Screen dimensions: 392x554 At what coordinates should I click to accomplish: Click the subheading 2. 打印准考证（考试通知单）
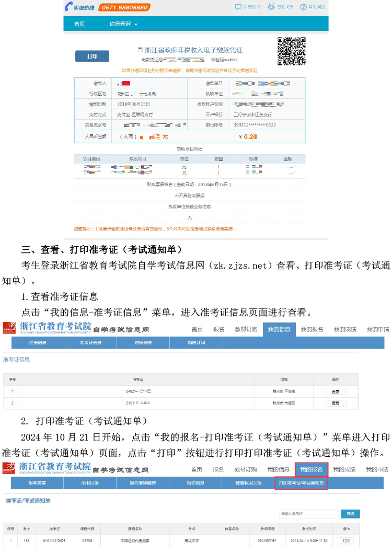pos(84,421)
